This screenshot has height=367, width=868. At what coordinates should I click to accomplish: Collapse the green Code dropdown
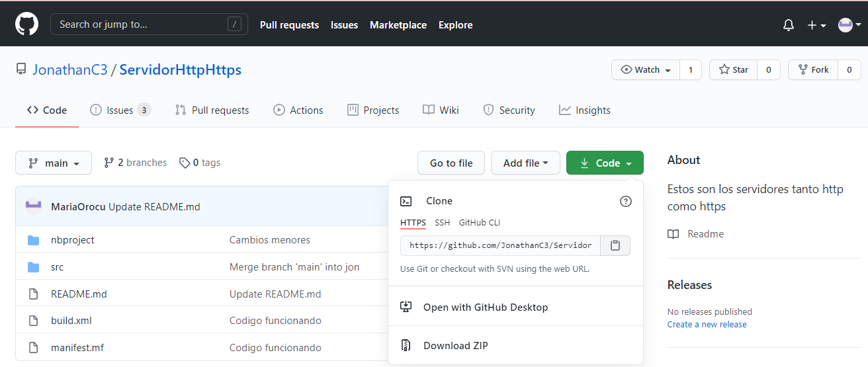[605, 163]
